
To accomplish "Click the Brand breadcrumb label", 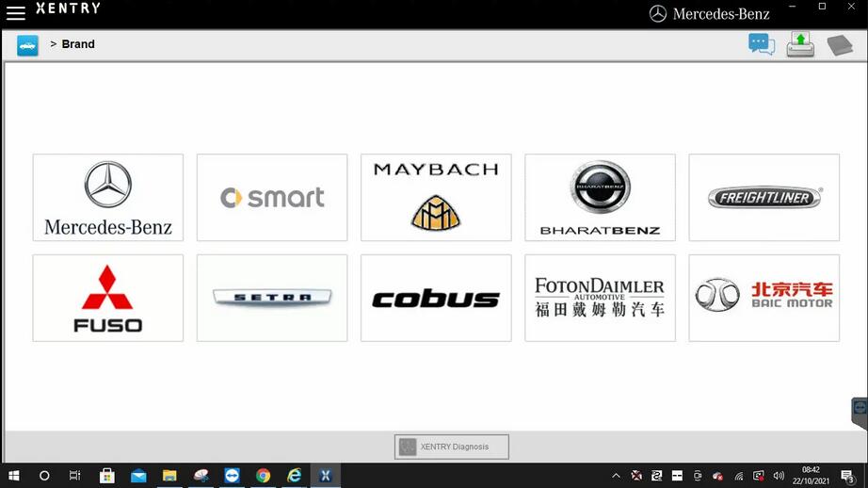I will (x=78, y=44).
